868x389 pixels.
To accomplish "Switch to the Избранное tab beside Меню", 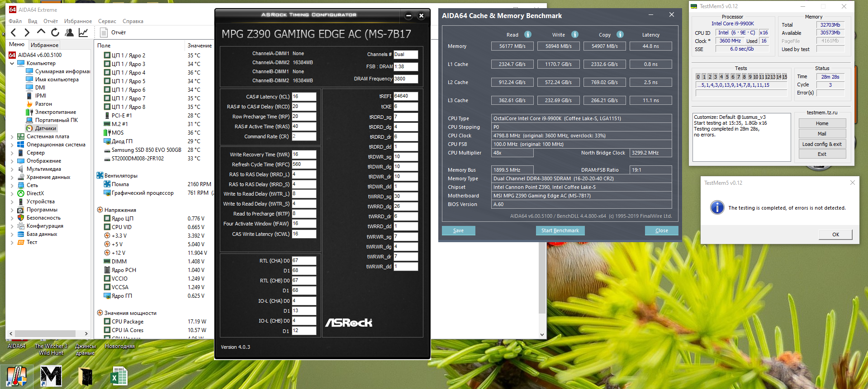I will [x=44, y=45].
